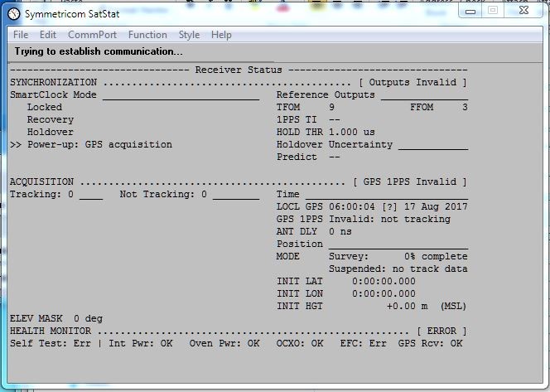Image resolution: width=550 pixels, height=392 pixels.
Task: Open the Edit menu
Action: click(x=48, y=35)
